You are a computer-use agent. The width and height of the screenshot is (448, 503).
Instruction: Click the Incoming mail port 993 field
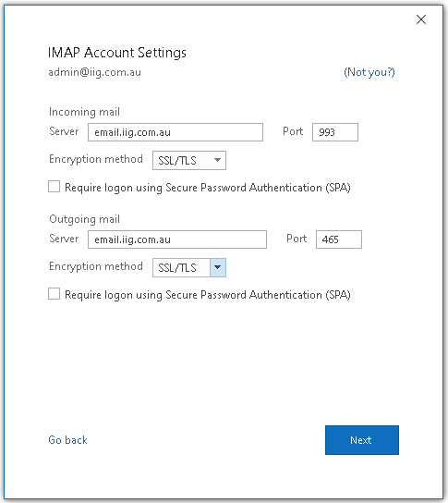click(335, 132)
